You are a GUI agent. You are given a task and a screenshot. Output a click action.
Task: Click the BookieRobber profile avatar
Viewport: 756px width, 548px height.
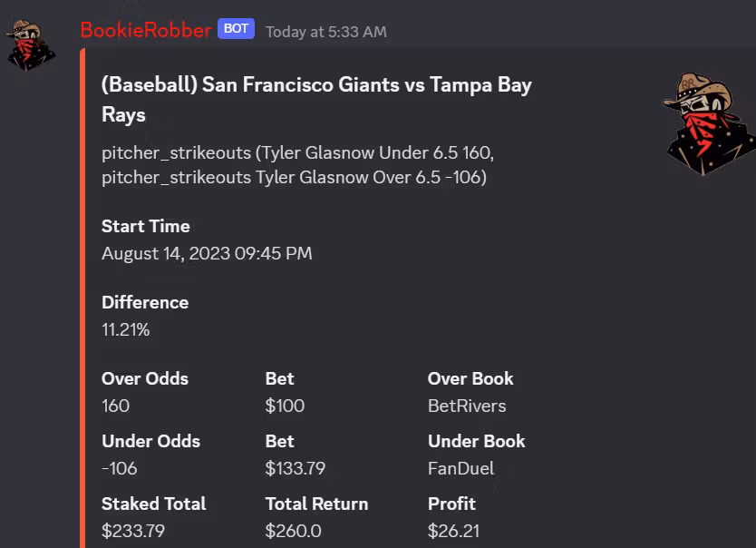pos(31,44)
